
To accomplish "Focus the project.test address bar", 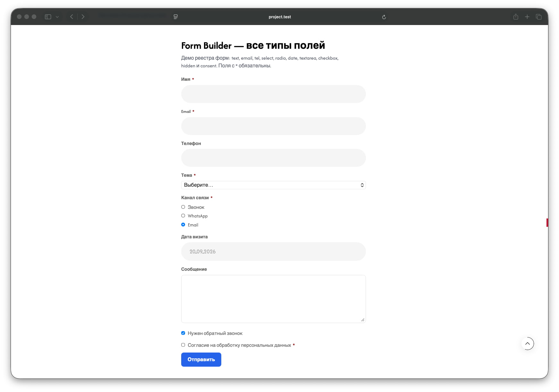I will pyautogui.click(x=280, y=17).
